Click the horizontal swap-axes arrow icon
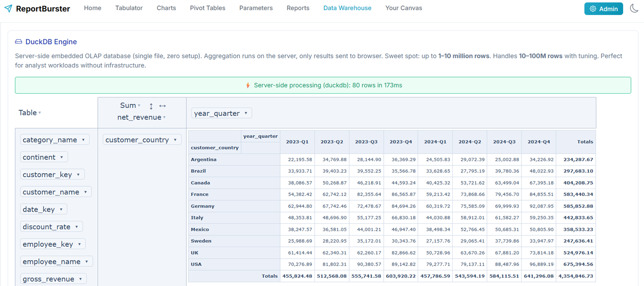The height and width of the screenshot is (286, 644). click(162, 106)
